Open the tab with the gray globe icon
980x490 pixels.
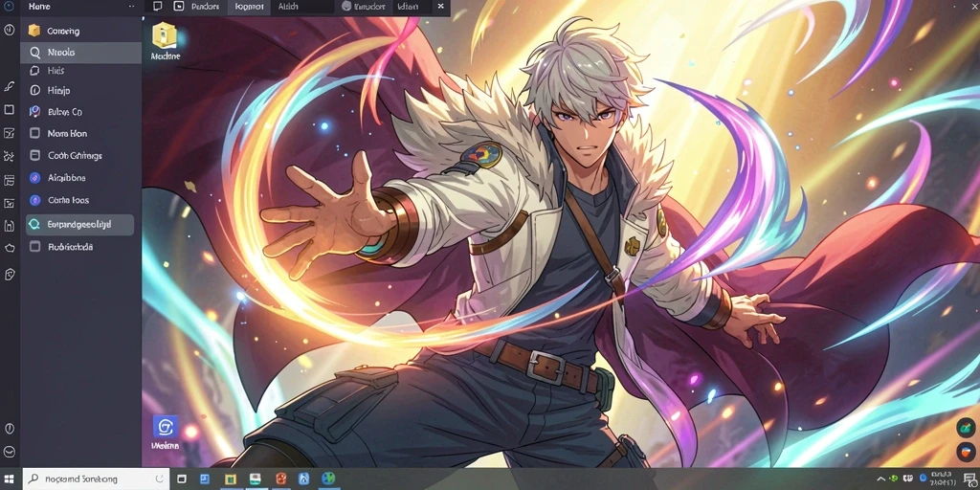tap(364, 7)
